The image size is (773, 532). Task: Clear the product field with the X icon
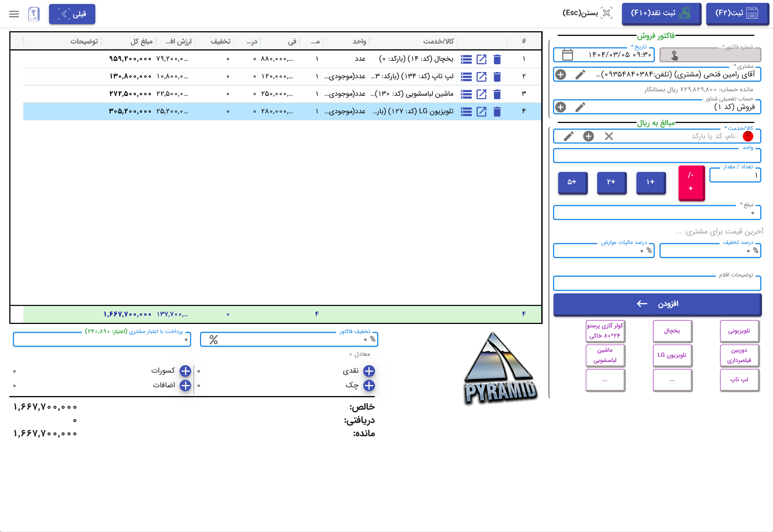(608, 136)
